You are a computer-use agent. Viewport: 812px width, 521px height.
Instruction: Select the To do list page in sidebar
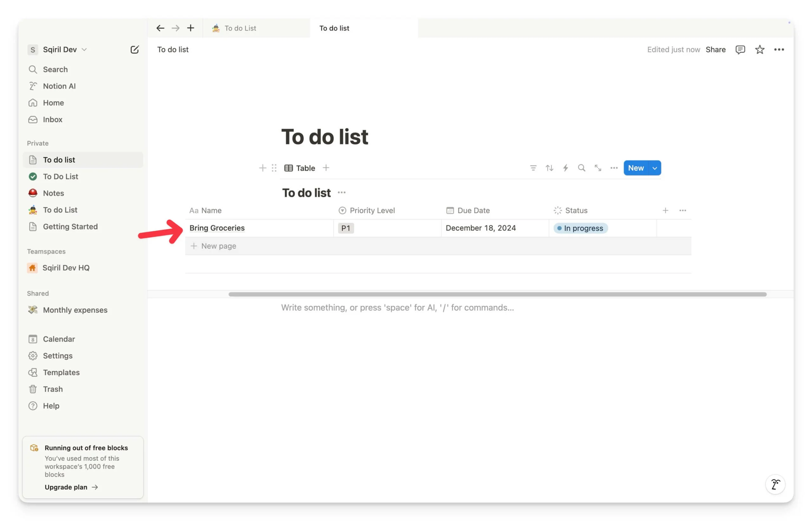(x=59, y=160)
